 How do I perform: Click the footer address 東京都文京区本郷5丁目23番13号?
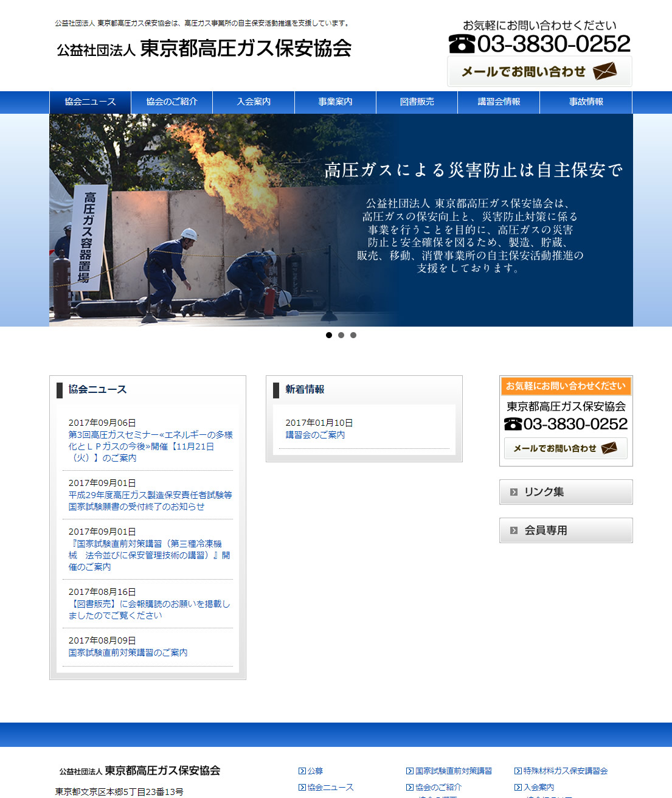point(119,792)
